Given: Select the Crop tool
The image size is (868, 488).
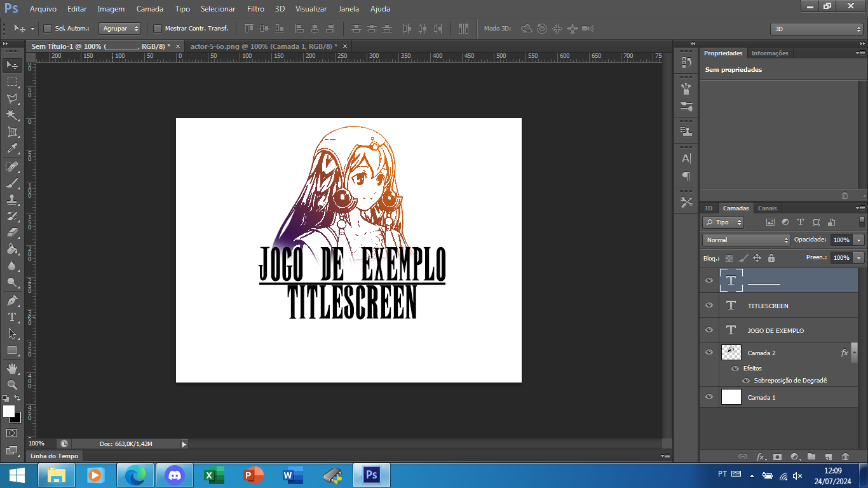Looking at the screenshot, I should coord(12,132).
